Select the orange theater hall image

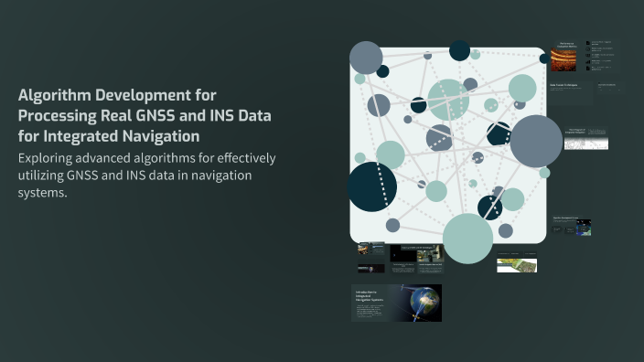pyautogui.click(x=563, y=60)
